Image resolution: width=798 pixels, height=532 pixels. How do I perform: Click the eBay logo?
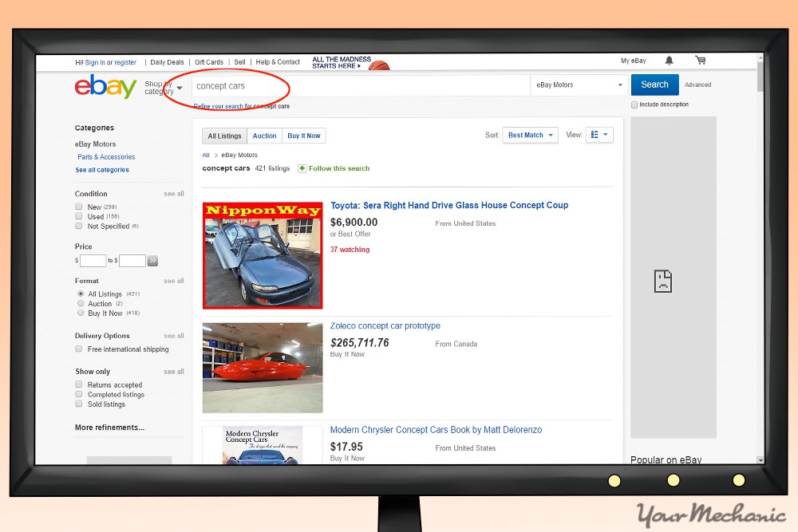point(105,86)
